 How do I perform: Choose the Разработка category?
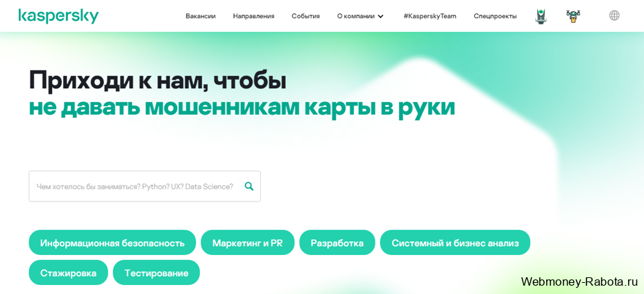click(x=337, y=243)
